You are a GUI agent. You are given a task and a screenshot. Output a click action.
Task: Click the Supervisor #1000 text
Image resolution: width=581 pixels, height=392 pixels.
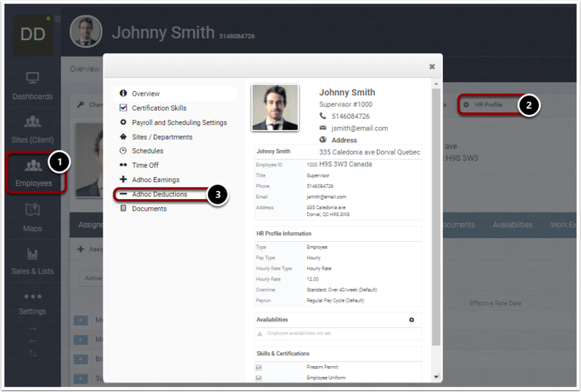(x=346, y=105)
